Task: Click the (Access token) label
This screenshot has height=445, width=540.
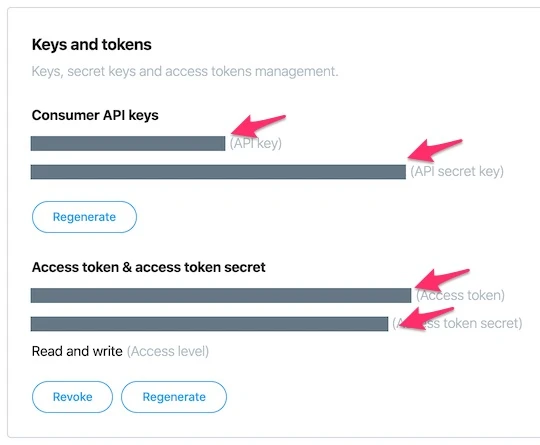Action: tap(460, 296)
